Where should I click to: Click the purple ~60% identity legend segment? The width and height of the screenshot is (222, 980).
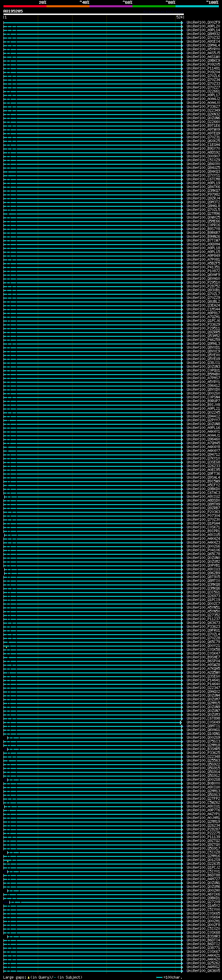[x=111, y=6]
